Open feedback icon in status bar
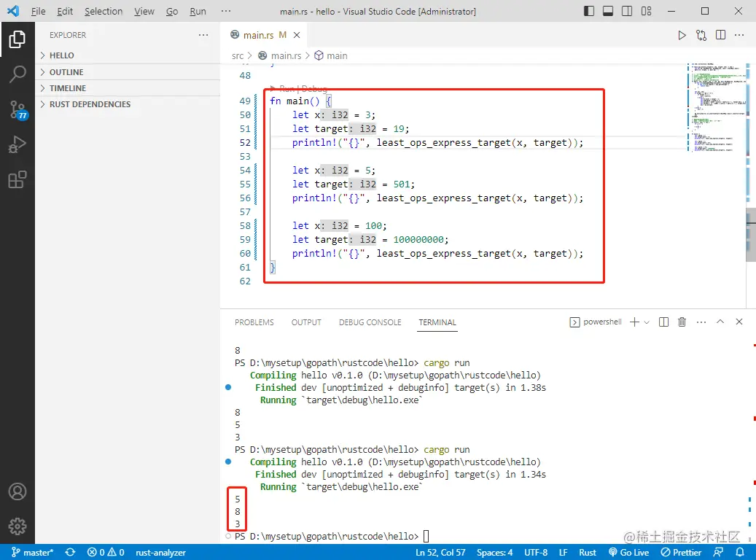Screen dimensions: 756x560 [x=718, y=552]
